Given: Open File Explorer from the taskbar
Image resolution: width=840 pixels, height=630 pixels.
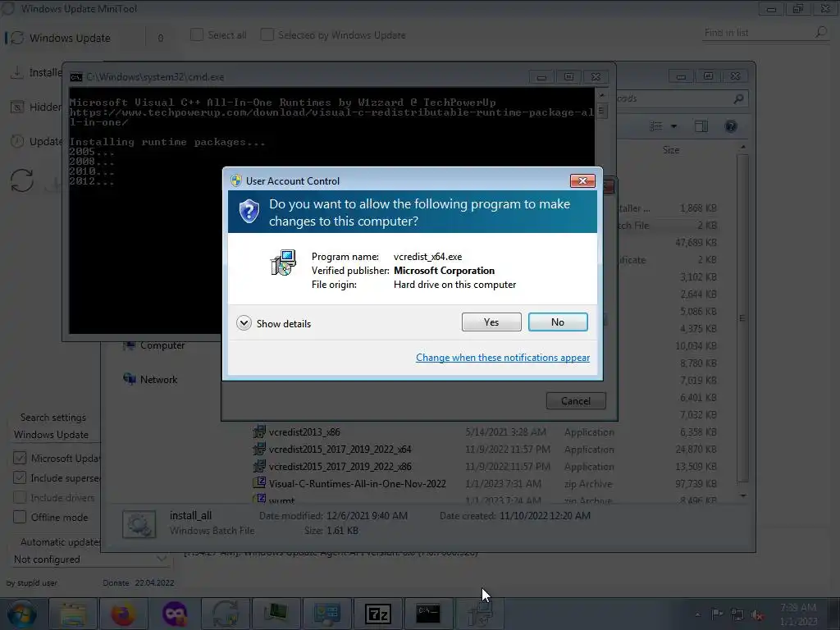Looking at the screenshot, I should (x=73, y=614).
